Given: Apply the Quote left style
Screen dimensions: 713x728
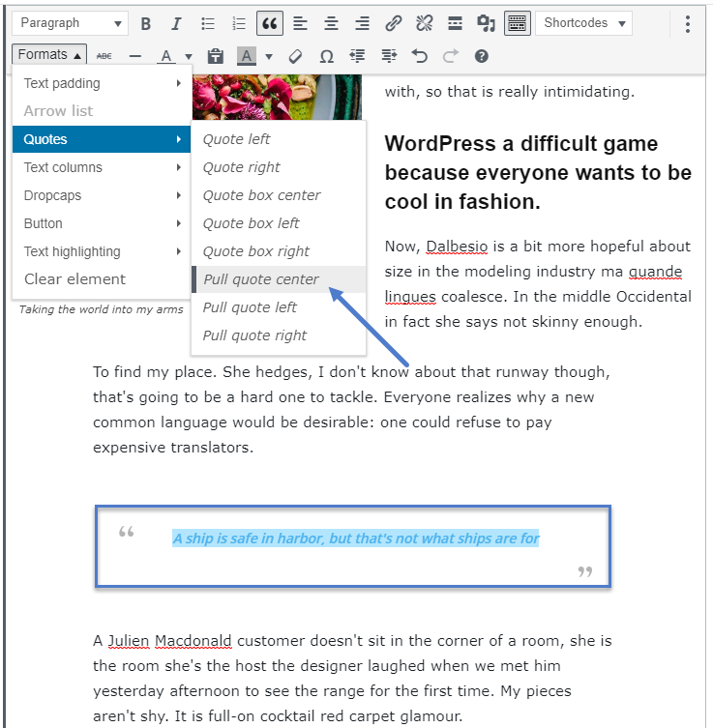Looking at the screenshot, I should pyautogui.click(x=279, y=139).
